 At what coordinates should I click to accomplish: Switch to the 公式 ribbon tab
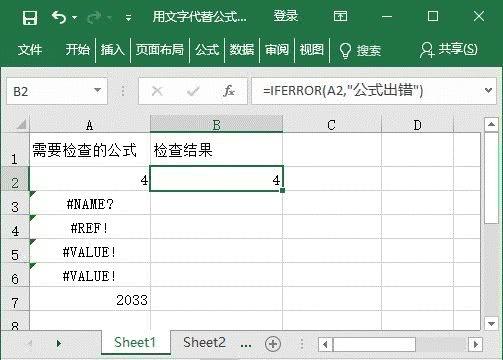pos(207,50)
